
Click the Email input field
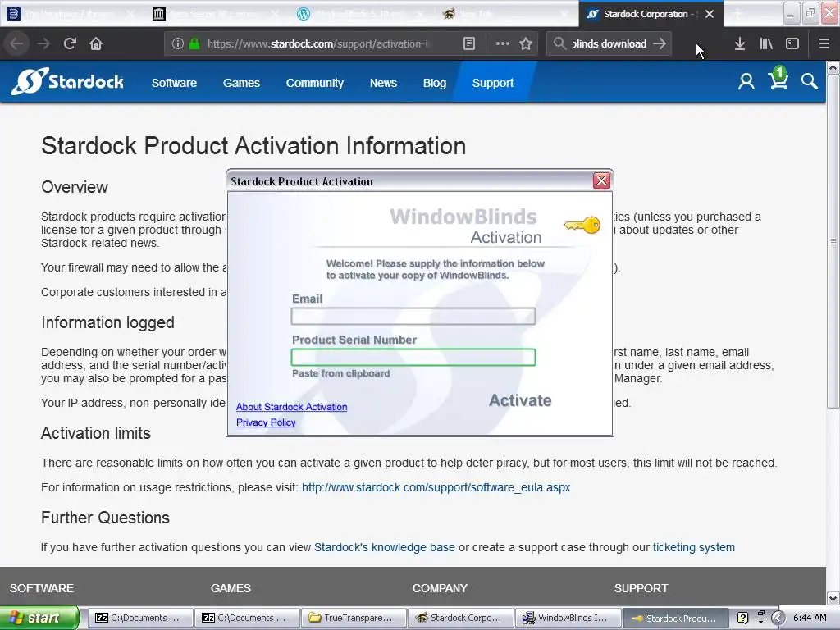(x=413, y=316)
